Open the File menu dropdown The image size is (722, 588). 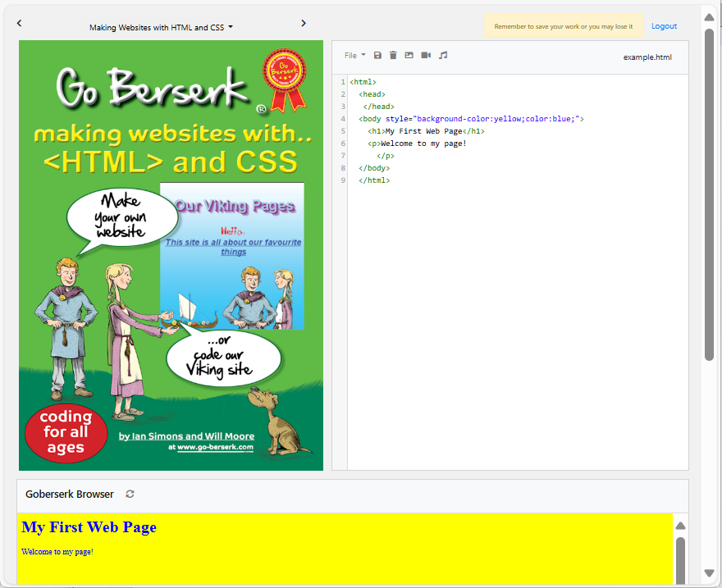click(x=355, y=55)
